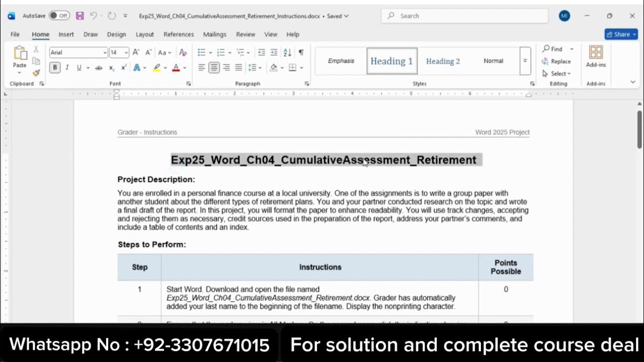The width and height of the screenshot is (644, 362).
Task: Toggle Underline formatting
Action: tap(79, 67)
